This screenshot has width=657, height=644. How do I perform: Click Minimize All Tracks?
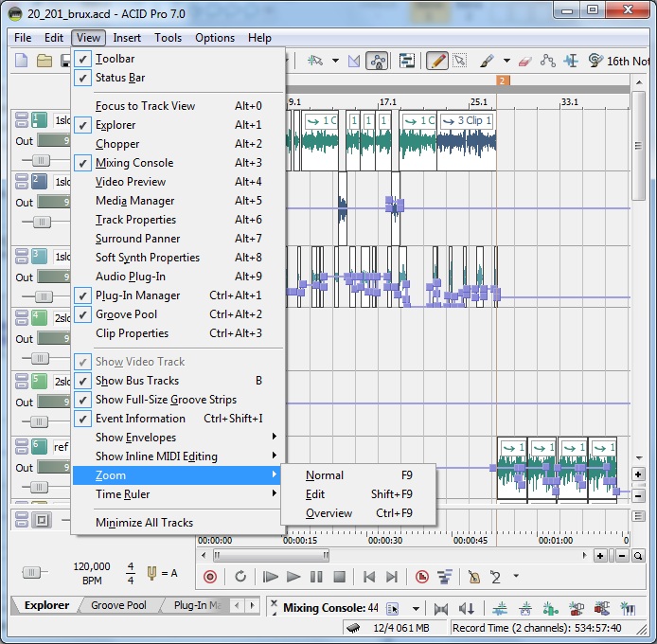pos(144,523)
